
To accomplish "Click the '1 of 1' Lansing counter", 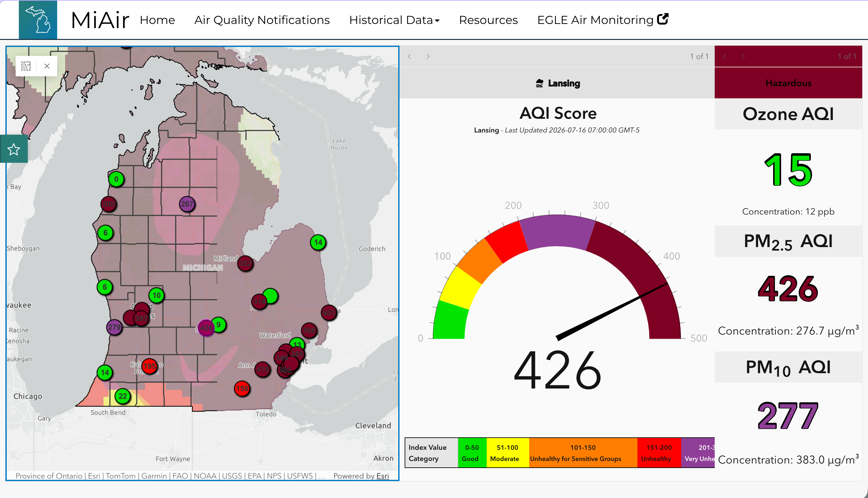I will pyautogui.click(x=699, y=57).
